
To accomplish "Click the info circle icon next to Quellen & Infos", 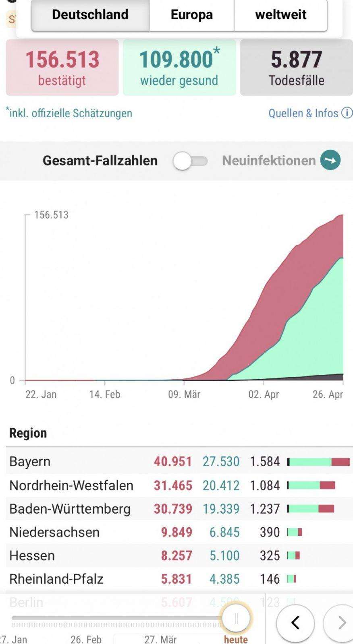I will pos(347,113).
